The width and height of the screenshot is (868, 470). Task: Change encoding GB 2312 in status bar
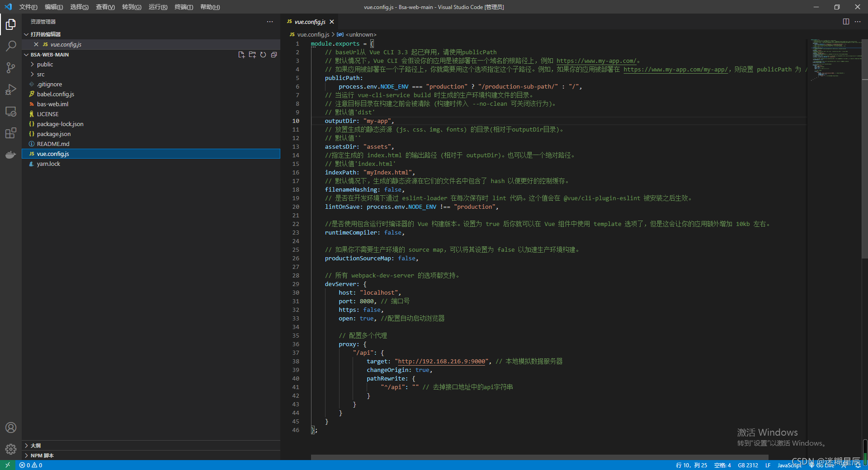click(x=748, y=465)
